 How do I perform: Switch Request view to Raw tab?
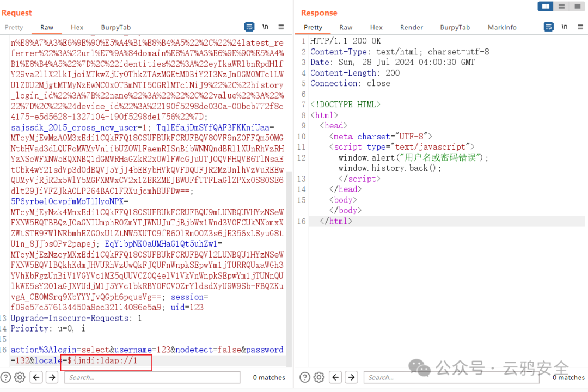tap(47, 27)
